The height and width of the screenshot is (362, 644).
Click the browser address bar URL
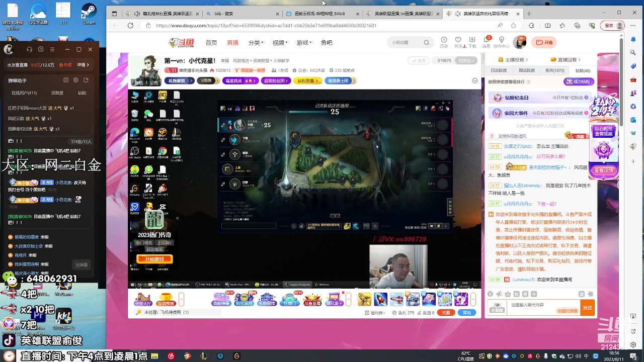[x=266, y=26]
